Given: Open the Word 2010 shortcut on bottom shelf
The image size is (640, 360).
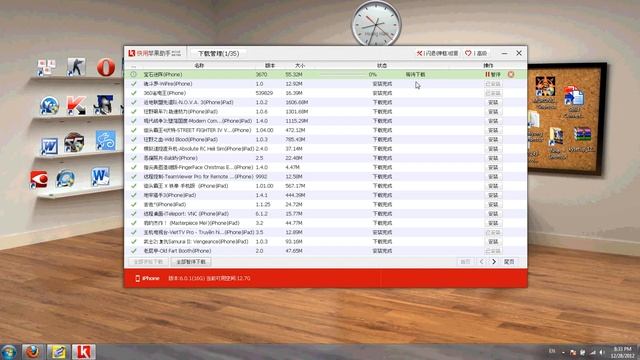Looking at the screenshot, I should [x=100, y=177].
